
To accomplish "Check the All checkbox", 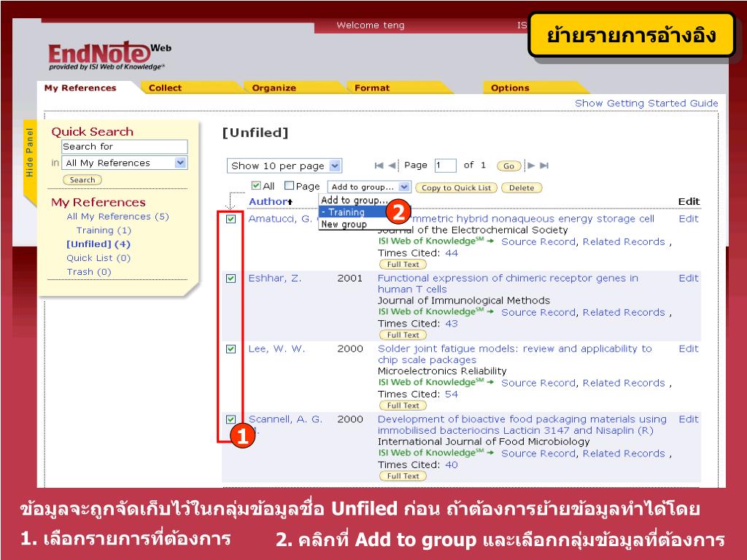I will point(256,185).
